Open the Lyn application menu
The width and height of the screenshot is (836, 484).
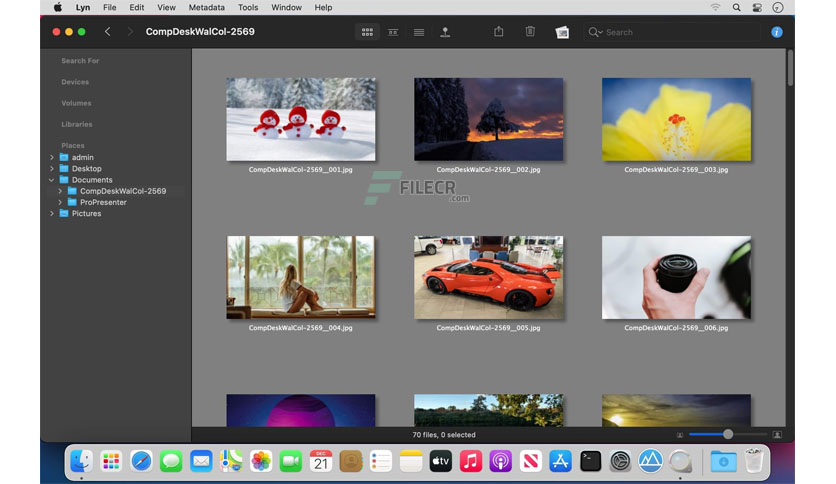tap(83, 7)
